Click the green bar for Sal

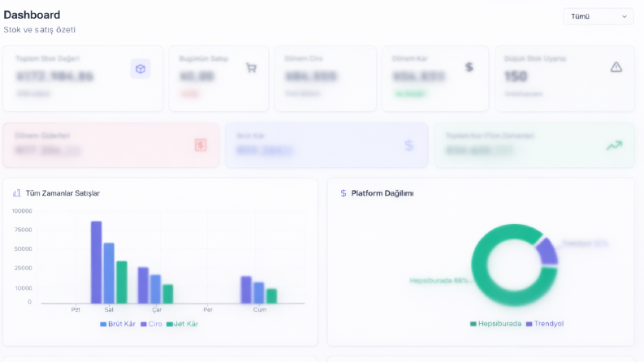(x=122, y=282)
